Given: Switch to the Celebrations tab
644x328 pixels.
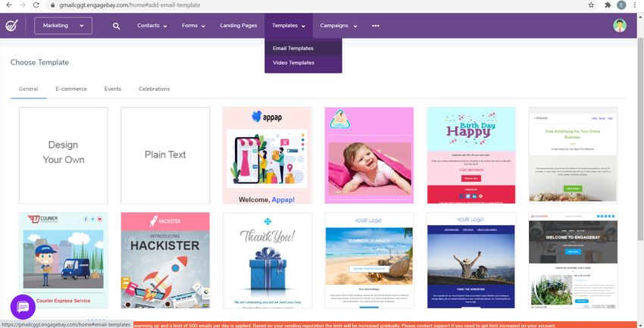Looking at the screenshot, I should point(154,89).
